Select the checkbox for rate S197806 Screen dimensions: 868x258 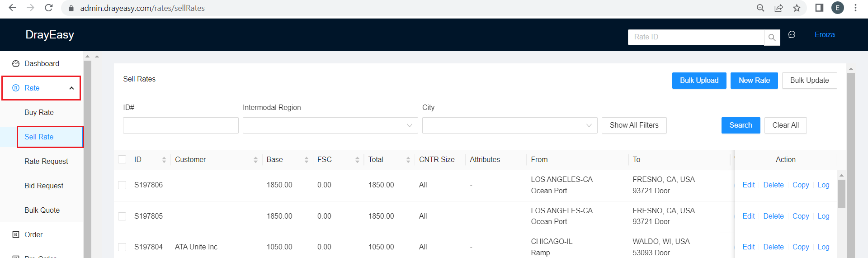(x=122, y=185)
